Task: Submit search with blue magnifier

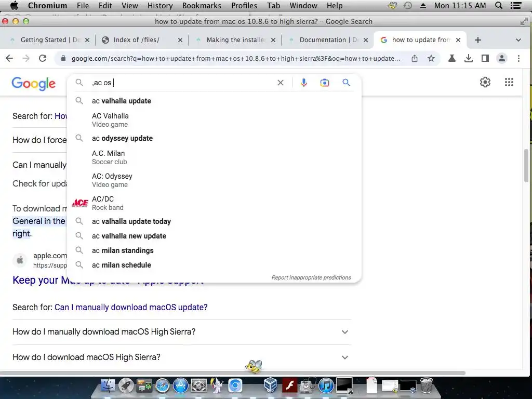Action: (x=346, y=83)
